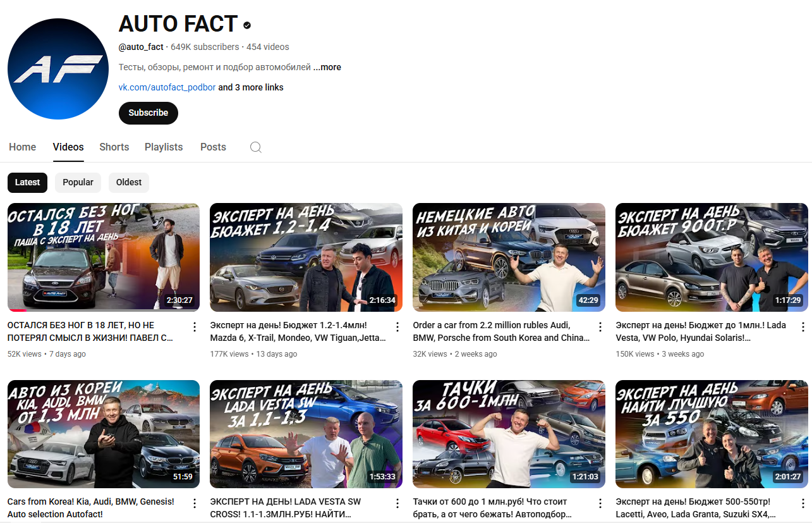The width and height of the screenshot is (812, 523).
Task: Open the three-dot menu on the Тачки от 600 video
Action: [600, 503]
